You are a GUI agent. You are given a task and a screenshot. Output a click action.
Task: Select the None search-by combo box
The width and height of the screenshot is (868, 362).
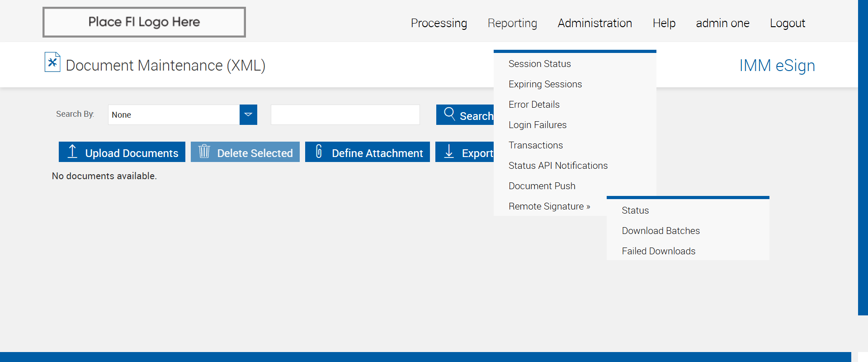coord(174,115)
